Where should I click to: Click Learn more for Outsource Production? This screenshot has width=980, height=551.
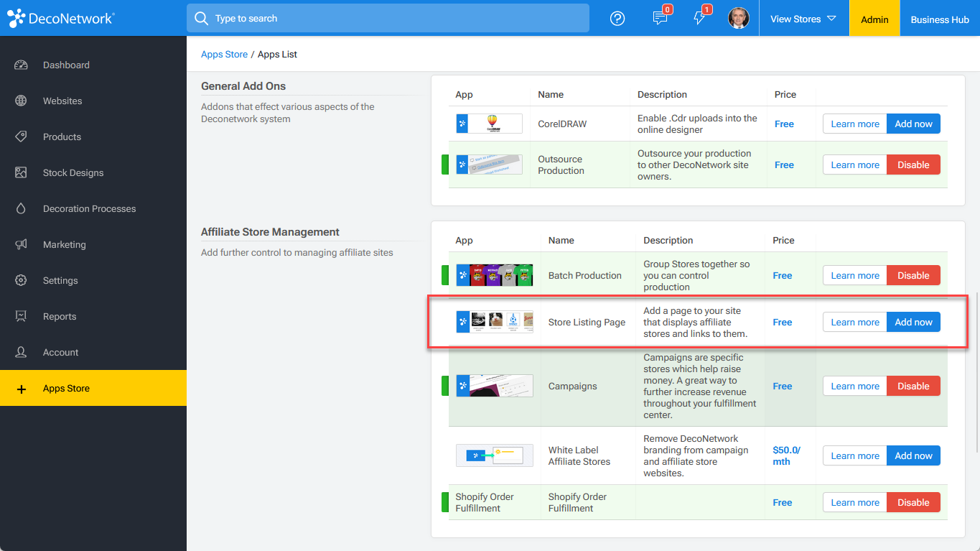(855, 165)
